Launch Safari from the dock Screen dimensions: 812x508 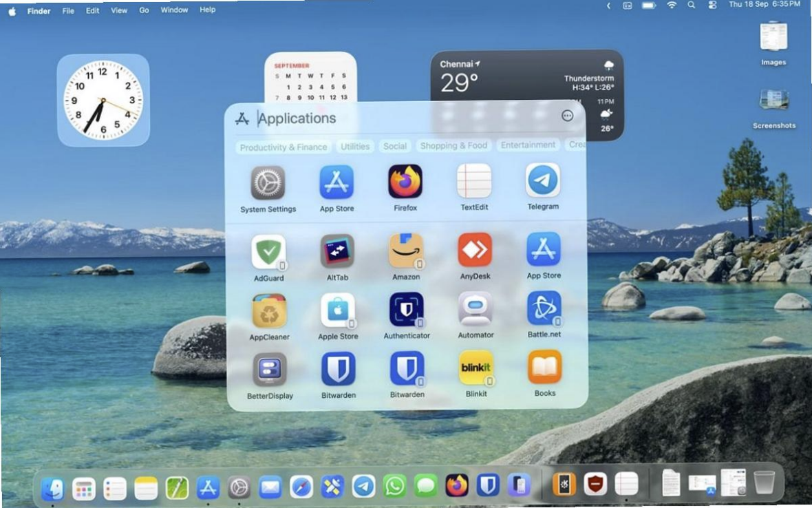(x=301, y=487)
